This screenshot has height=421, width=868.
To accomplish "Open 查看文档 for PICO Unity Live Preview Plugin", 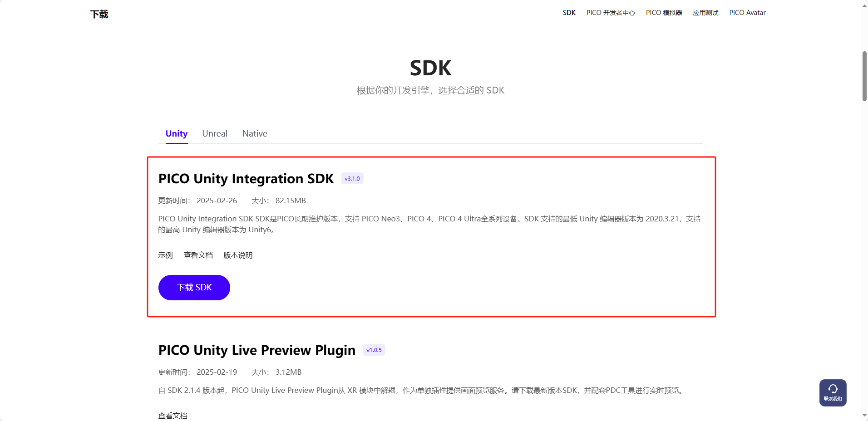I will pos(173,415).
